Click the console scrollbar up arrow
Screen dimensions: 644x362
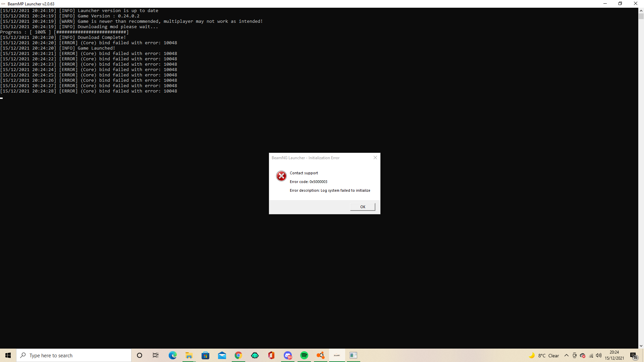pyautogui.click(x=641, y=11)
